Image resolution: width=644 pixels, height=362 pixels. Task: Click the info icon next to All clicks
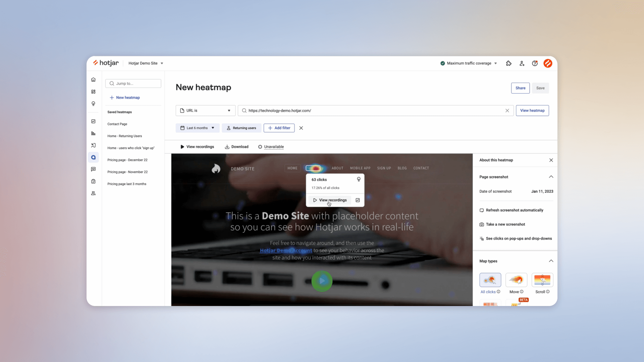point(498,292)
